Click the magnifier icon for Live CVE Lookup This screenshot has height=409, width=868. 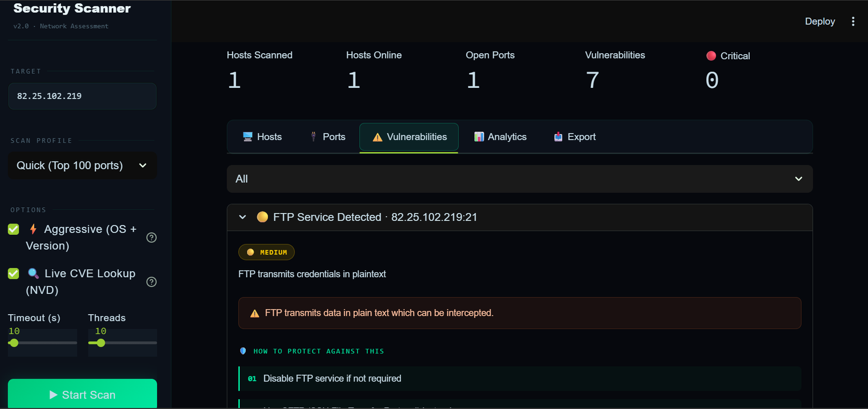[33, 273]
